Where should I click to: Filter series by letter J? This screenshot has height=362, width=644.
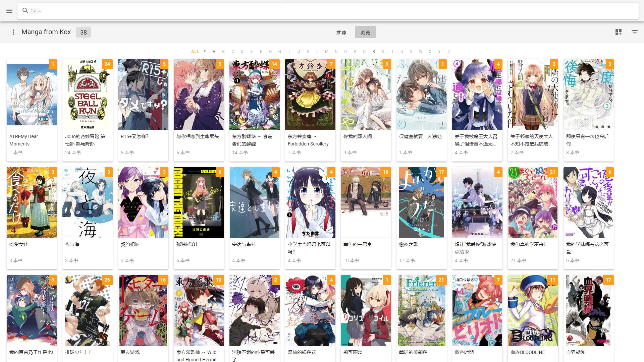(299, 52)
